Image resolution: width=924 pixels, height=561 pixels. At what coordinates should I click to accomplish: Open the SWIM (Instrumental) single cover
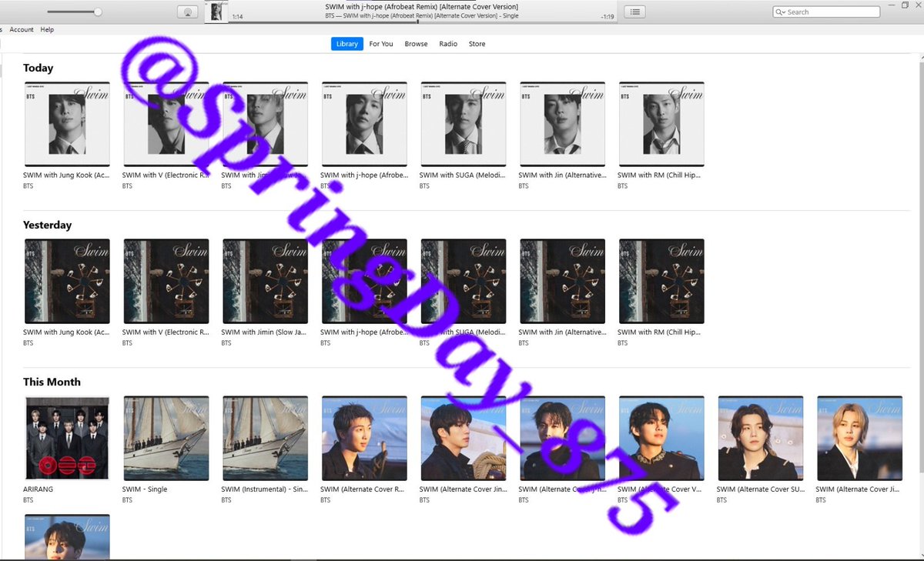coord(266,438)
